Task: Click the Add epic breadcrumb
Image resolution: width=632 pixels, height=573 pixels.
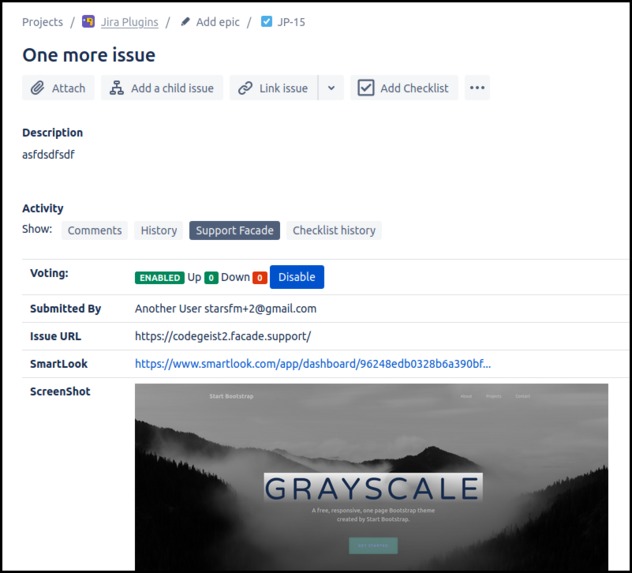Action: tap(218, 22)
